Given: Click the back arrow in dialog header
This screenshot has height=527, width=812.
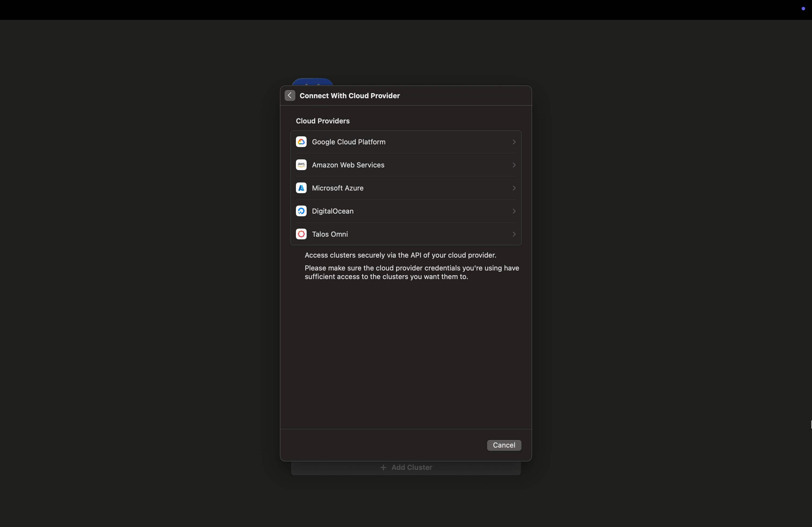Looking at the screenshot, I should coord(290,96).
